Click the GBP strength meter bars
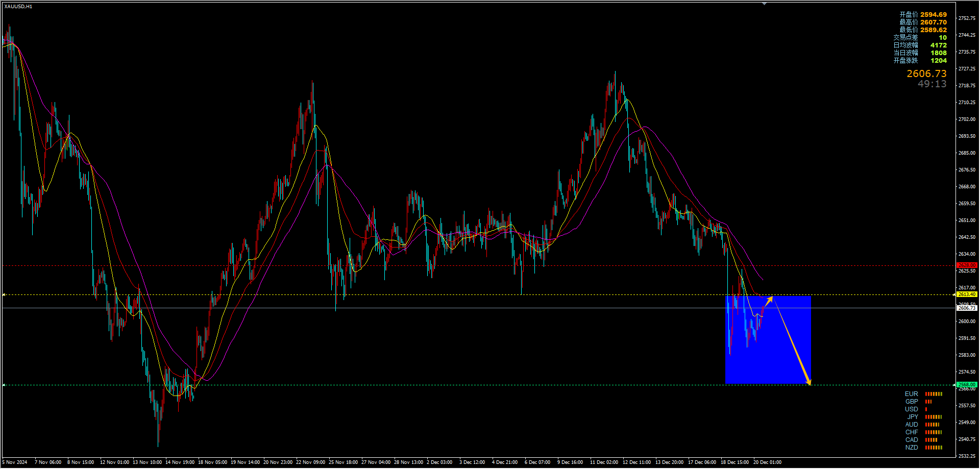The image size is (980, 469). [x=928, y=402]
